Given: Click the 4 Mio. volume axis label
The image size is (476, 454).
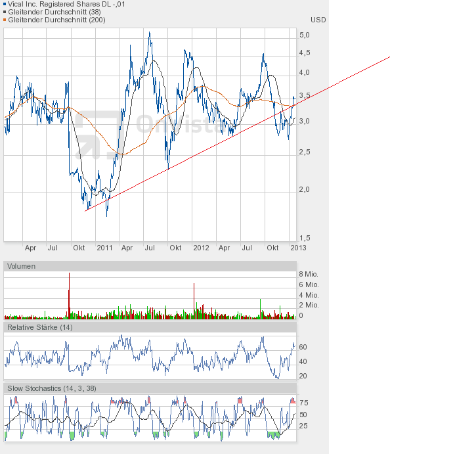Looking at the screenshot, I should tap(309, 295).
